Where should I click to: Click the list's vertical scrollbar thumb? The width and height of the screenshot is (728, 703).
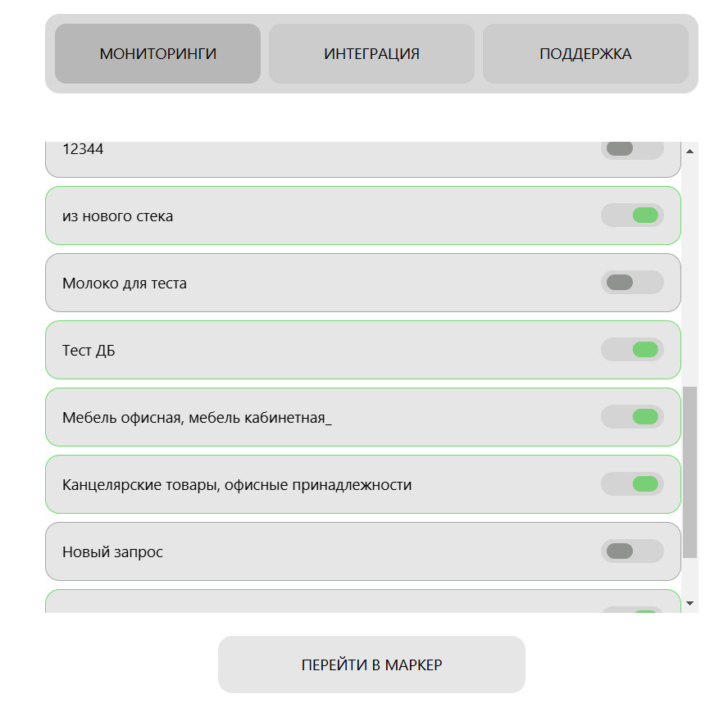point(689,471)
